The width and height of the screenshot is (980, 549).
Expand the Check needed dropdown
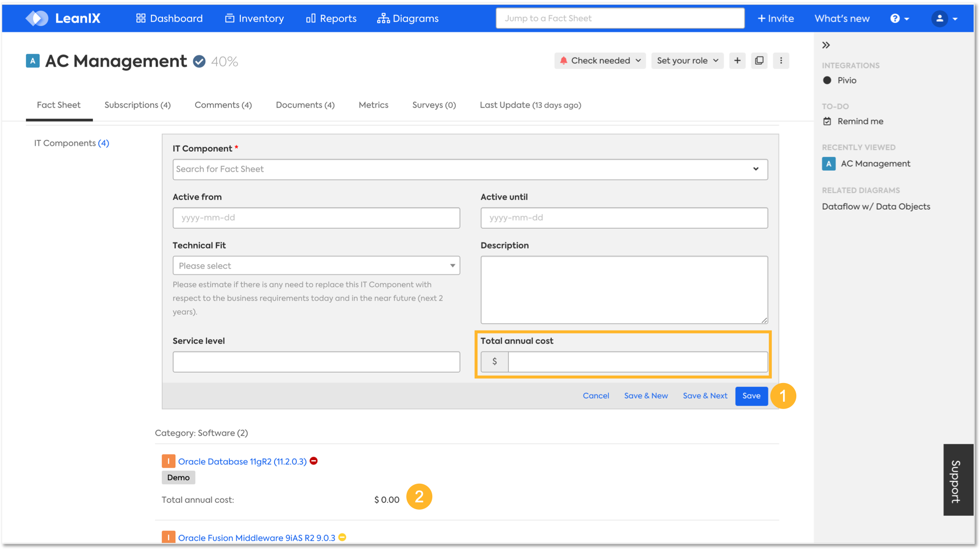[600, 60]
